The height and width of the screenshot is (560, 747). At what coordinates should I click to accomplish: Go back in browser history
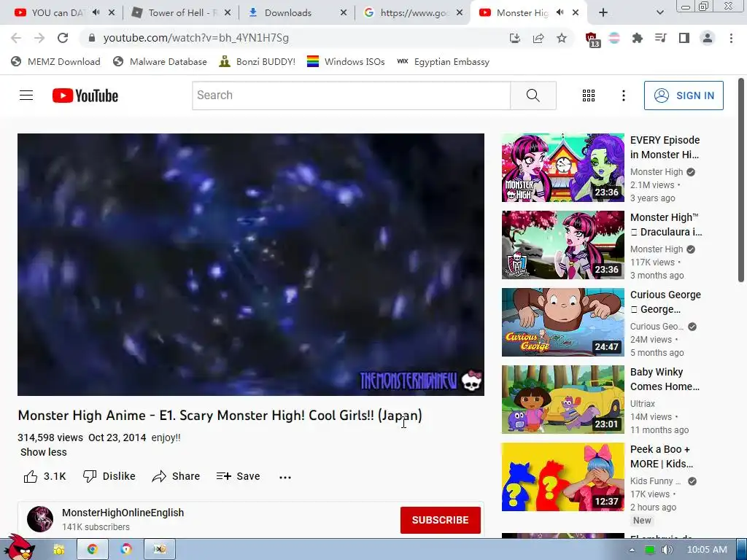click(16, 38)
